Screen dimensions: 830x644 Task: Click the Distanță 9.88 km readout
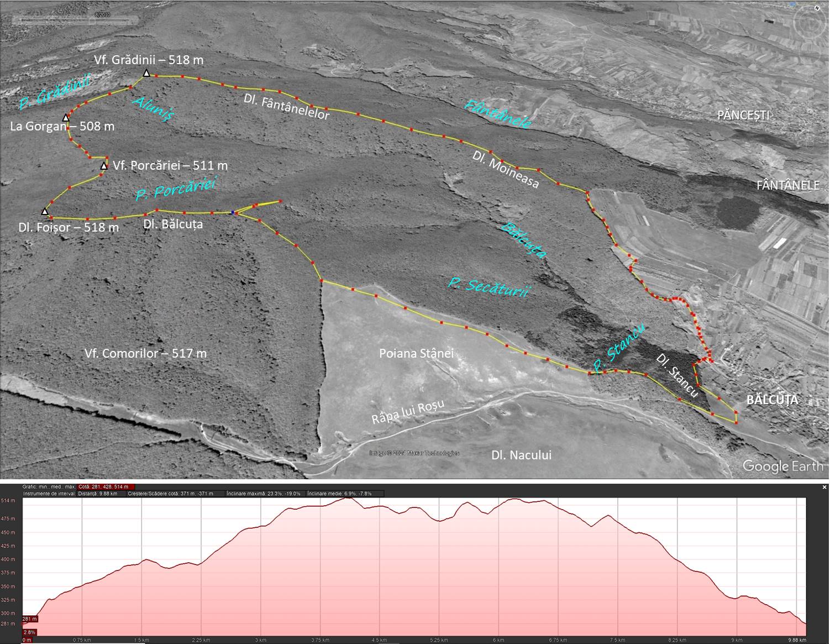[97, 494]
